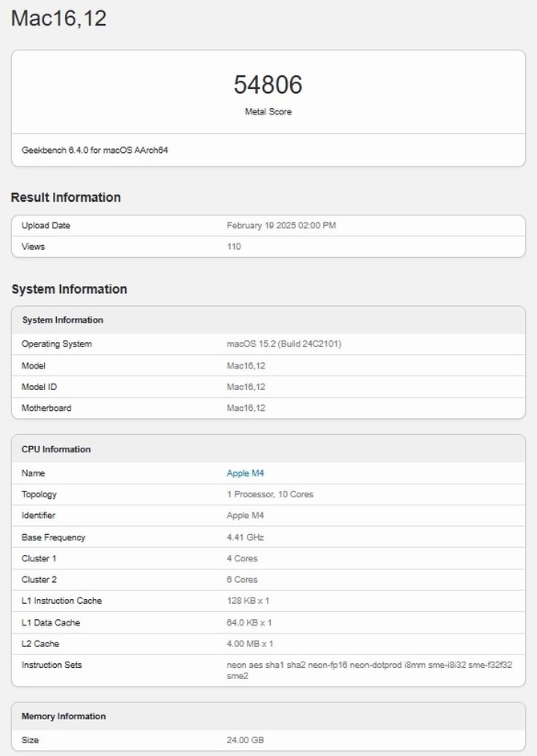Select the Model ID row label
The width and height of the screenshot is (537, 756).
[39, 387]
